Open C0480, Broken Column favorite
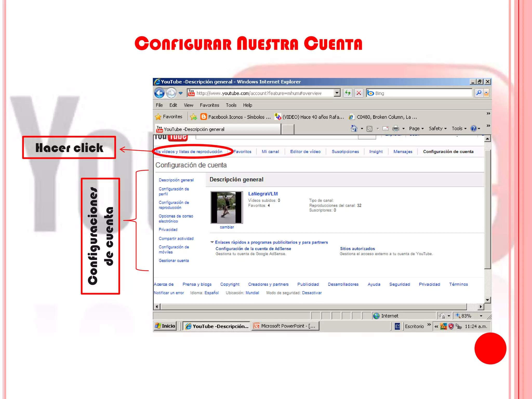 [383, 117]
